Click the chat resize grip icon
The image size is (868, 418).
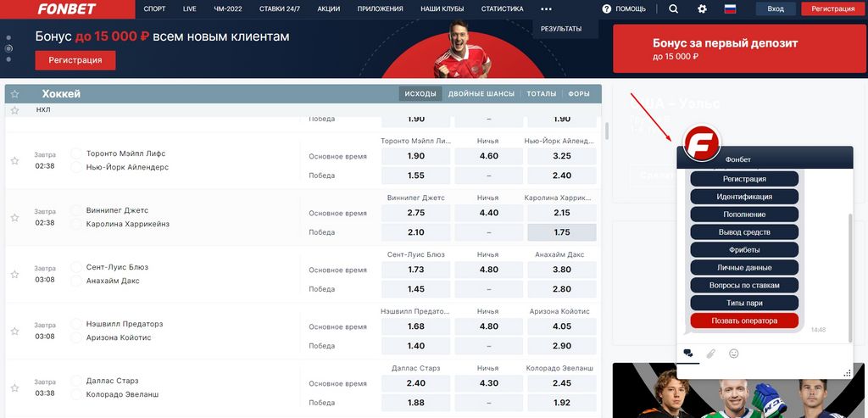pos(847,373)
